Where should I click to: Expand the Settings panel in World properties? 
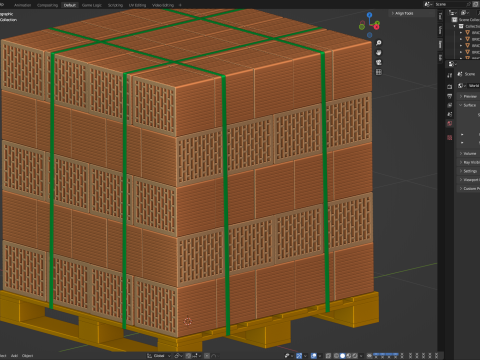click(x=468, y=171)
